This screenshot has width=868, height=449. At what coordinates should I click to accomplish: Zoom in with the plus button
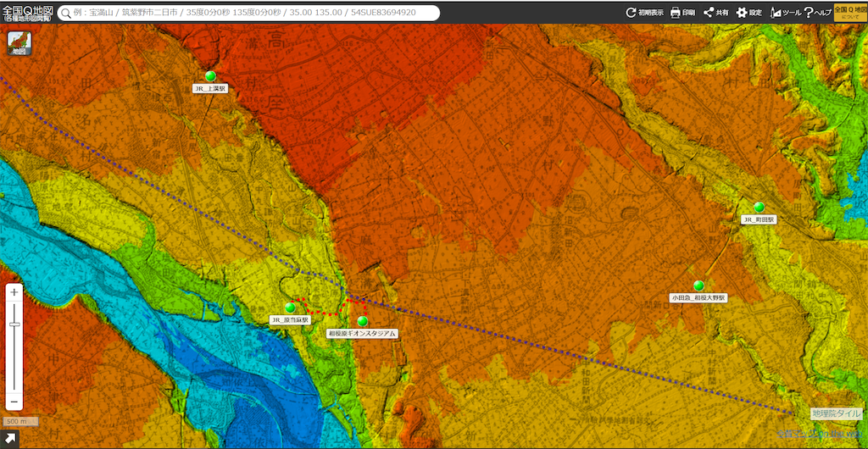[x=14, y=292]
